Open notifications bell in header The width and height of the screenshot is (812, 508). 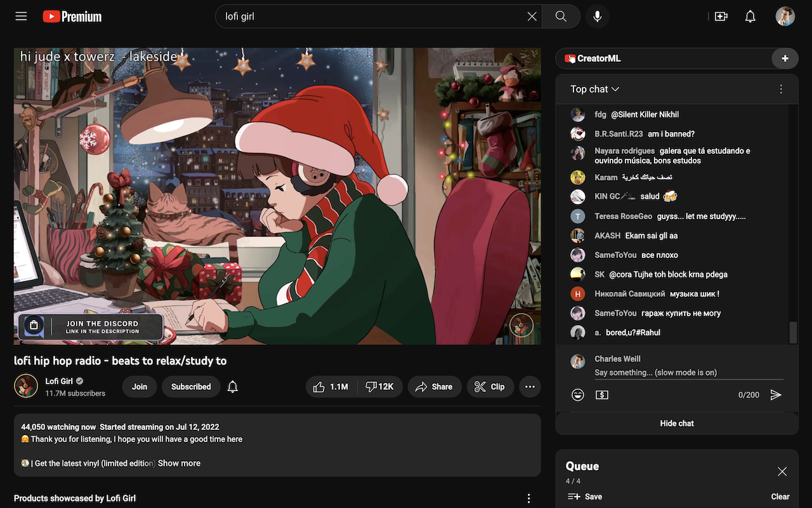point(750,17)
